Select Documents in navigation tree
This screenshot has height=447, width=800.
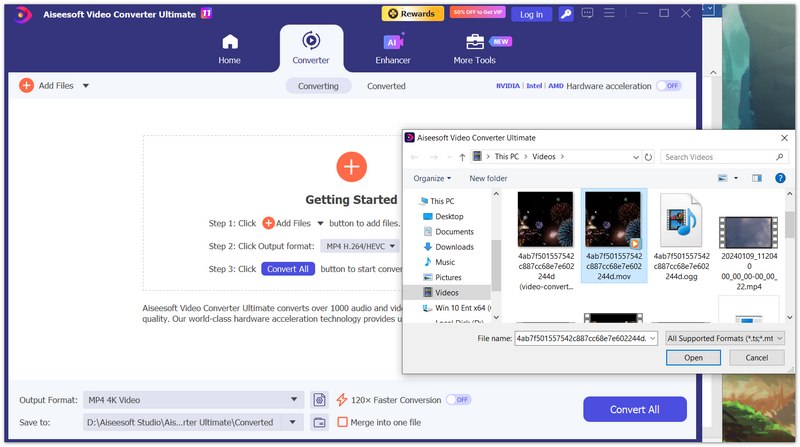pos(454,232)
